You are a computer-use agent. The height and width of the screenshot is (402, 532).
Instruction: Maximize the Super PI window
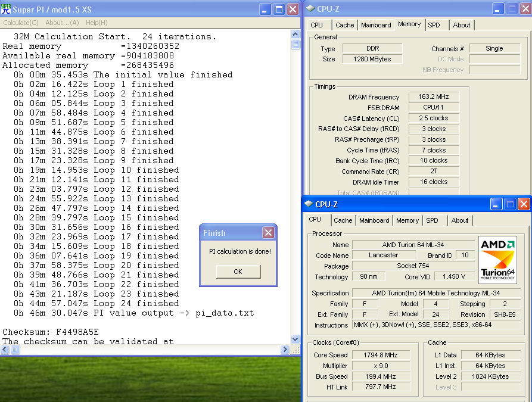(279, 9)
